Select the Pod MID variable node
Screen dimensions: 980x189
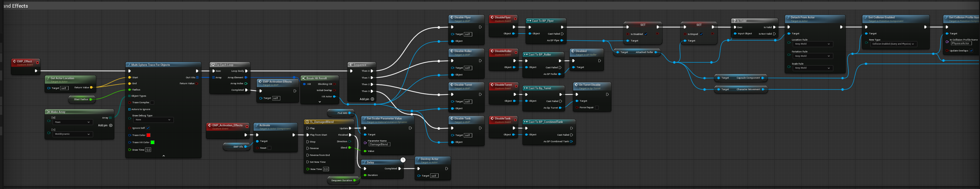[341, 113]
